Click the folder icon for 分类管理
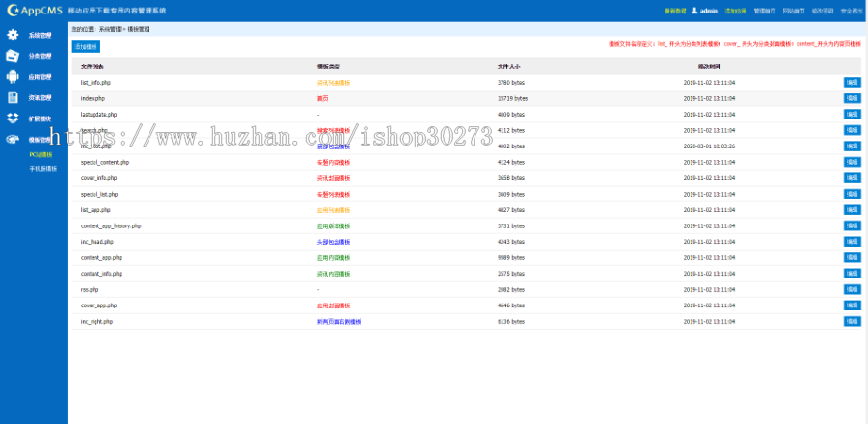 click(13, 56)
